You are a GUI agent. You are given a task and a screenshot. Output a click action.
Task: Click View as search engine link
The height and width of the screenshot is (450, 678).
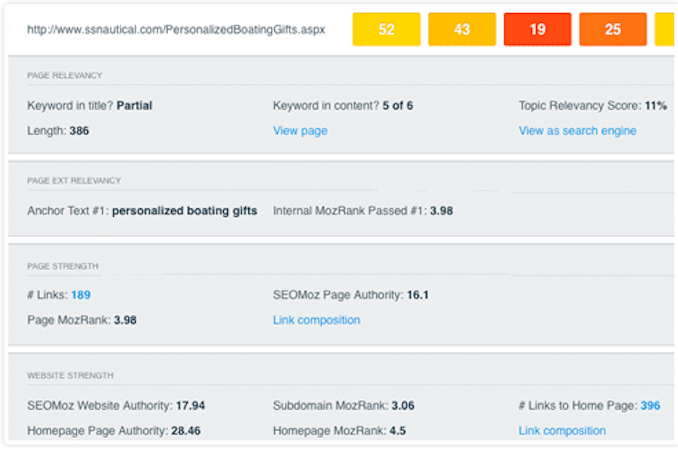577,131
